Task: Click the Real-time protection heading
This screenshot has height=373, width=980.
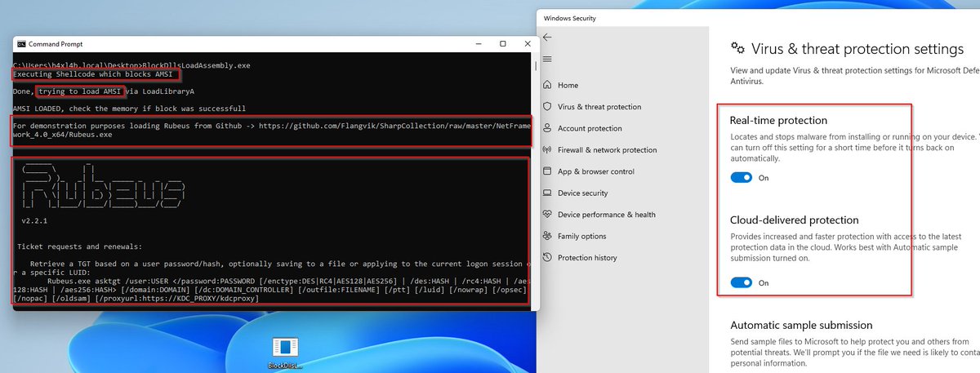Action: [x=778, y=120]
